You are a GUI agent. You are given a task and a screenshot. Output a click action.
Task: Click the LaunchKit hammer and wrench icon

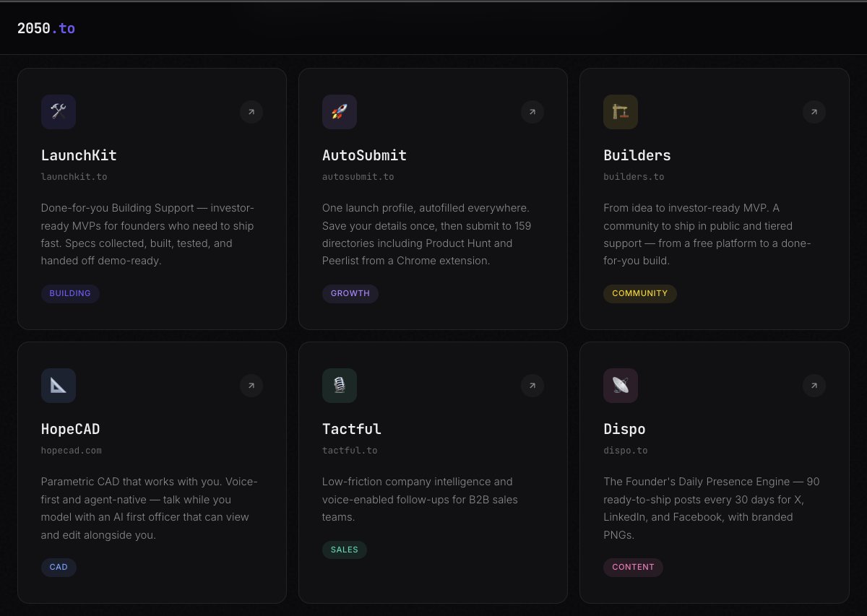tap(59, 112)
